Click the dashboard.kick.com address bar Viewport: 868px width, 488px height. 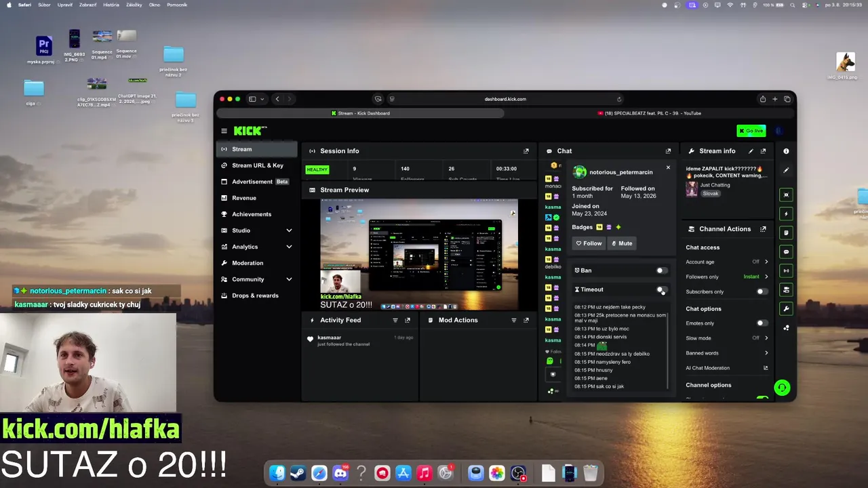pyautogui.click(x=505, y=99)
